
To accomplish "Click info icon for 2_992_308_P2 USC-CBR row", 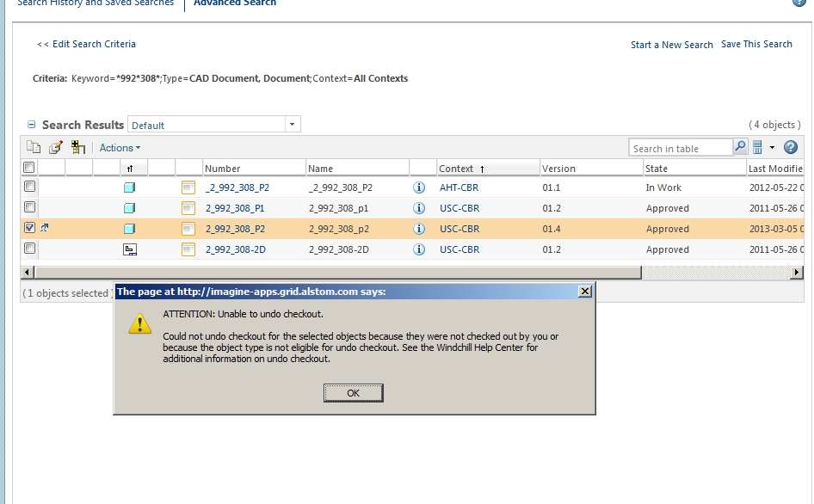I will [x=419, y=229].
